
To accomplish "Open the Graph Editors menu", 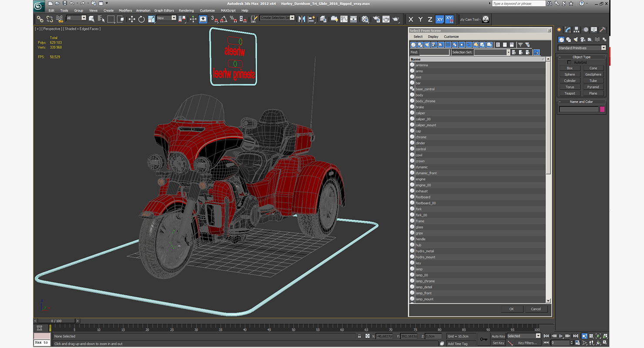I will [164, 10].
